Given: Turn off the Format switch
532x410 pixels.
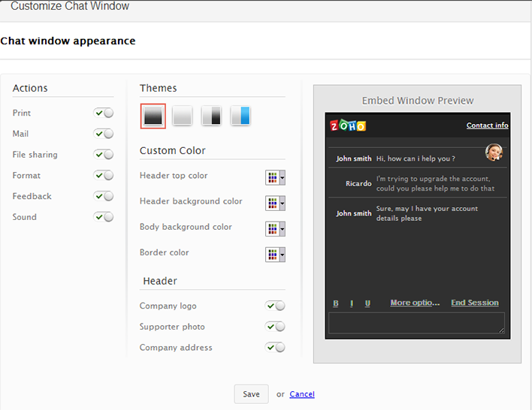Looking at the screenshot, I should pyautogui.click(x=104, y=175).
